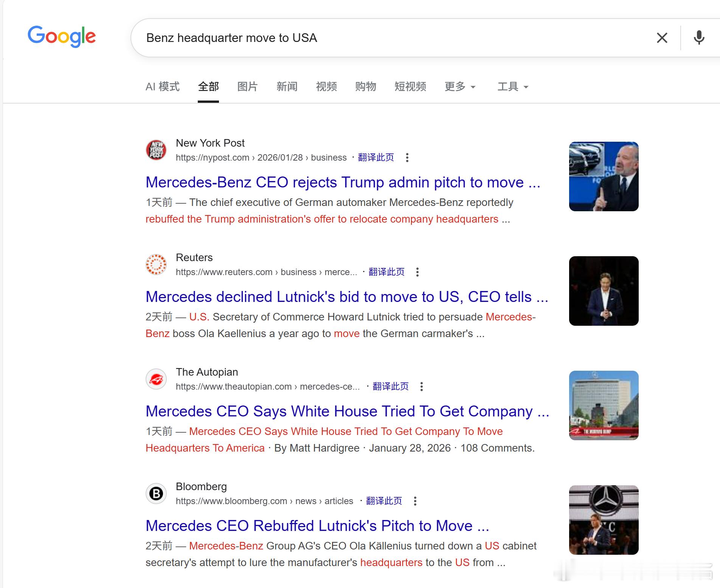
Task: Click the New York Post favicon
Action: click(156, 150)
